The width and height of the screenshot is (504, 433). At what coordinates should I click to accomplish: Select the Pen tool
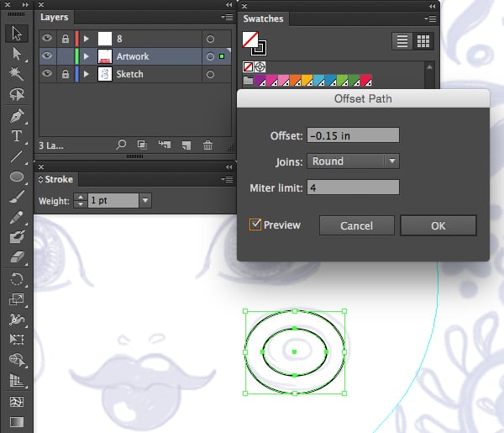pyautogui.click(x=17, y=116)
